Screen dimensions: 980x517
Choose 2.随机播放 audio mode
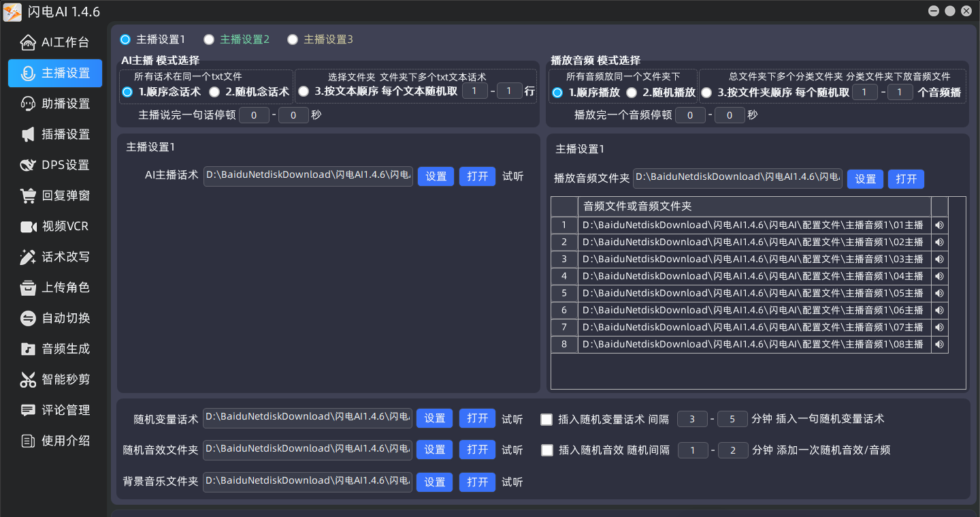click(x=632, y=93)
